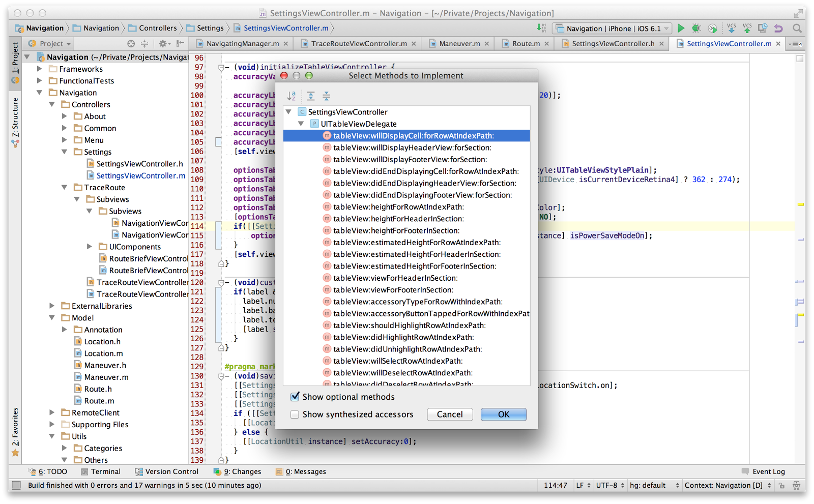Switch to NavigatingManager.m tab
The image size is (814, 504).
pos(242,44)
